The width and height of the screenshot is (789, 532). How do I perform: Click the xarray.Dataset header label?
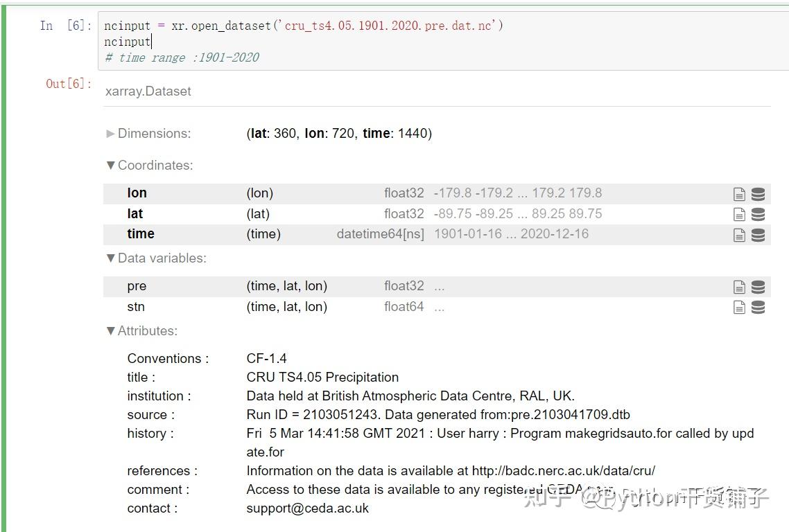(148, 91)
